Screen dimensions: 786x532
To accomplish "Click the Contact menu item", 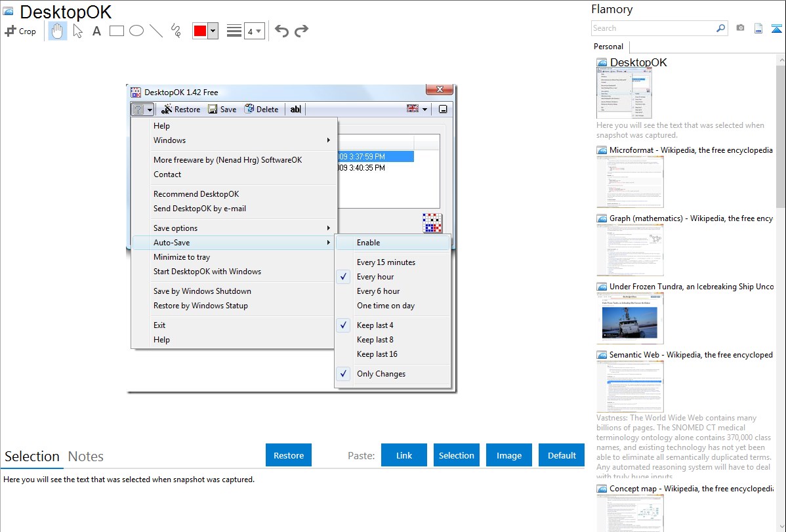I will [234, 174].
